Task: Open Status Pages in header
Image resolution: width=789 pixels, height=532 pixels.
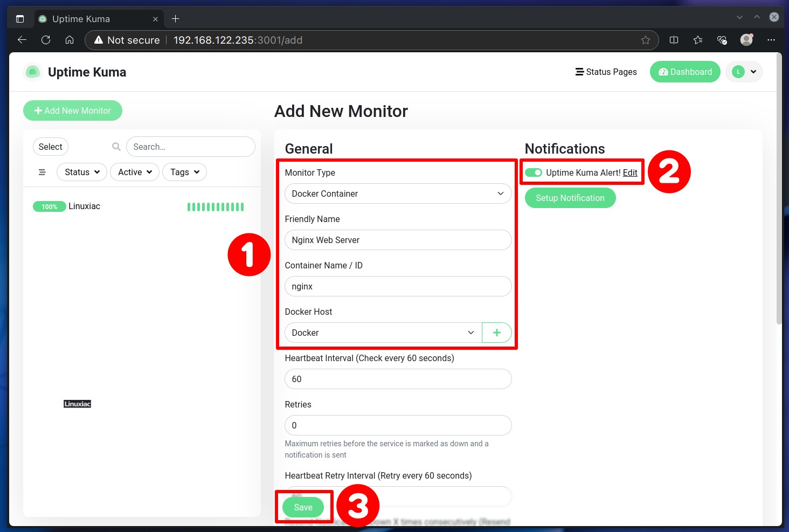Action: [606, 72]
